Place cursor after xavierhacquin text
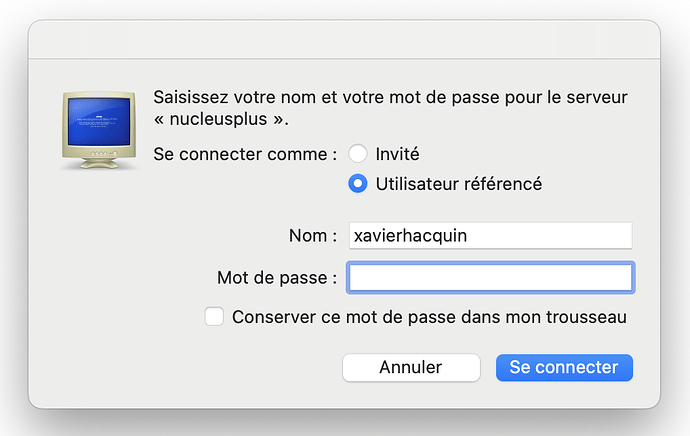The height and width of the screenshot is (436, 690). (x=468, y=236)
